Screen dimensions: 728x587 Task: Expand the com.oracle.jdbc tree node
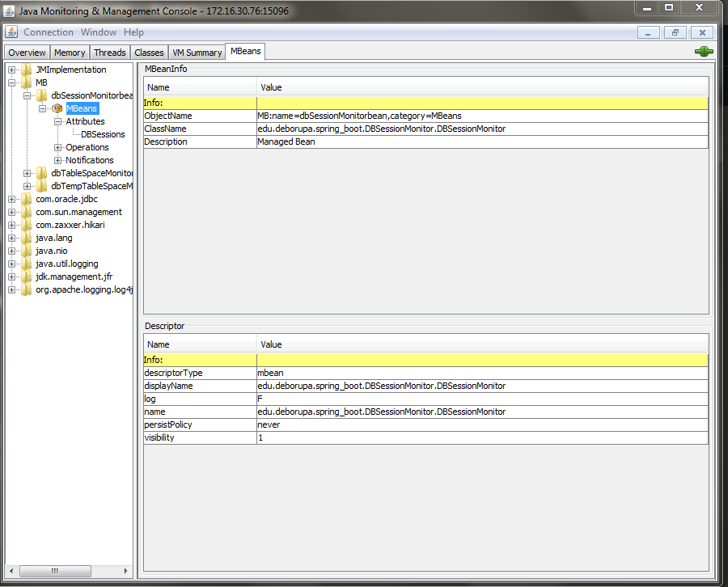12,199
